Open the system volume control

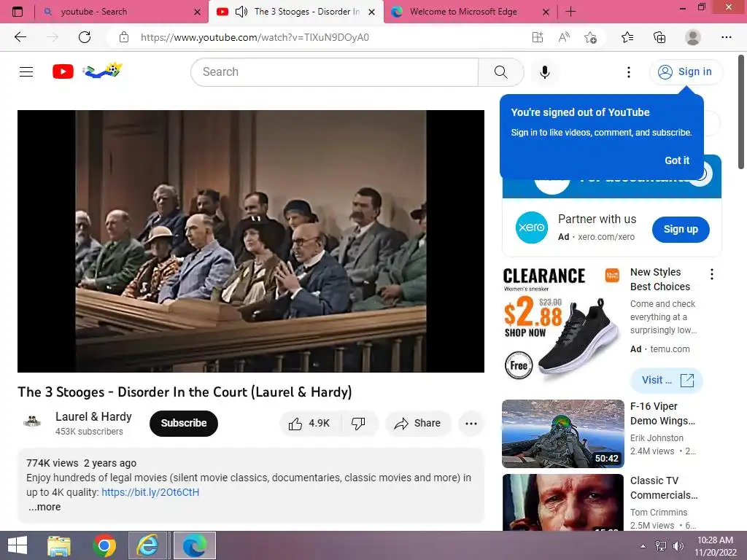(678, 546)
